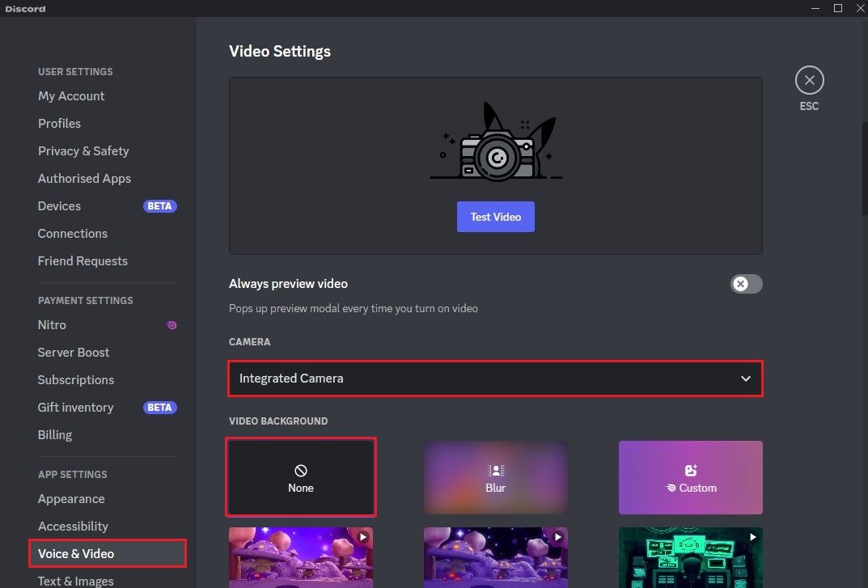Play the bottom-right animated background preview
Viewport: 868px width, 588px height.
pos(752,536)
